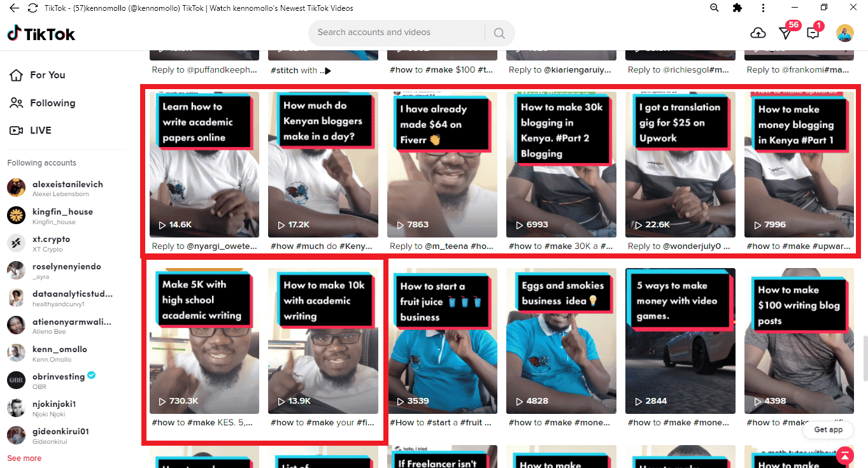
Task: Click caption 'Reply to @kiariengaruiy...'
Action: click(x=560, y=70)
